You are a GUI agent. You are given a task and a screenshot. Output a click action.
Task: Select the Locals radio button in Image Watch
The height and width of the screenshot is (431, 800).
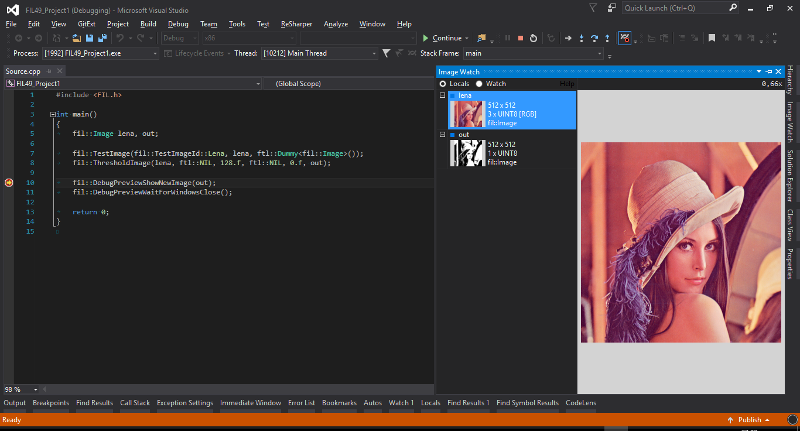[x=443, y=84]
